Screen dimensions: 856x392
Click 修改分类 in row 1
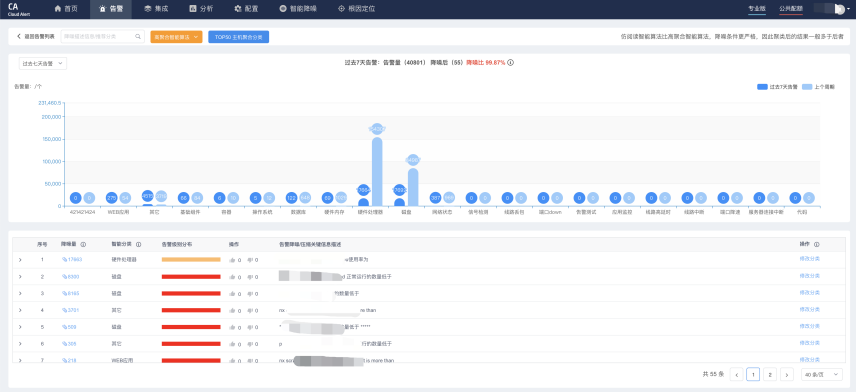coord(810,259)
